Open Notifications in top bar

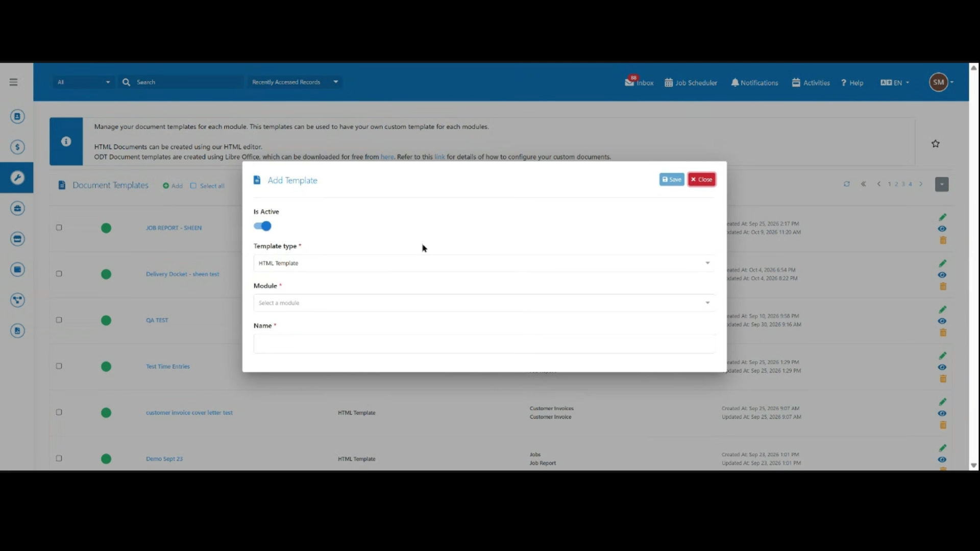pyautogui.click(x=754, y=83)
